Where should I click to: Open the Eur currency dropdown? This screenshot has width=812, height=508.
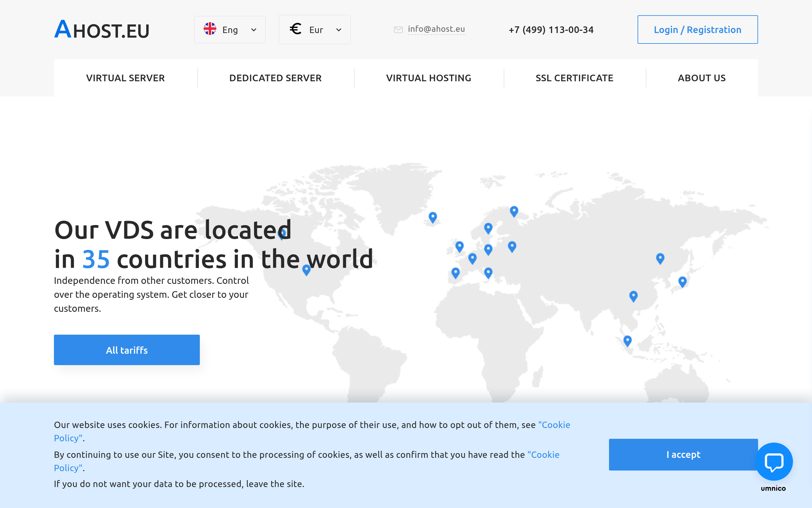pyautogui.click(x=314, y=30)
